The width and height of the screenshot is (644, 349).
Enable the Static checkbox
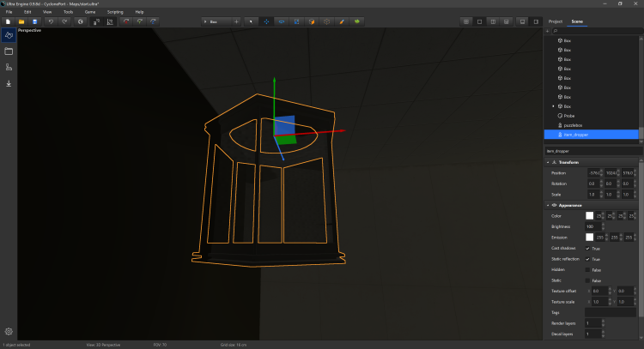[588, 280]
